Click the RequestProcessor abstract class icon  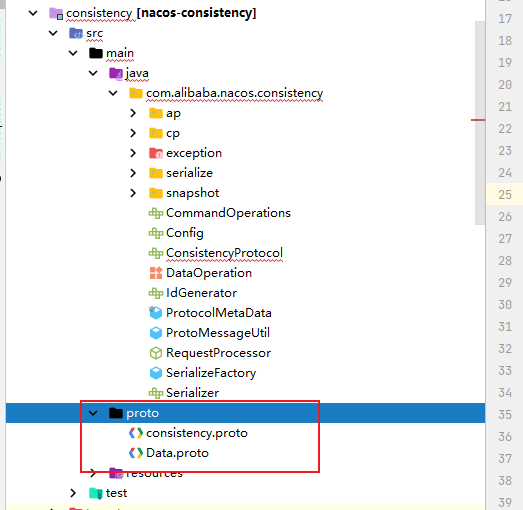(156, 353)
